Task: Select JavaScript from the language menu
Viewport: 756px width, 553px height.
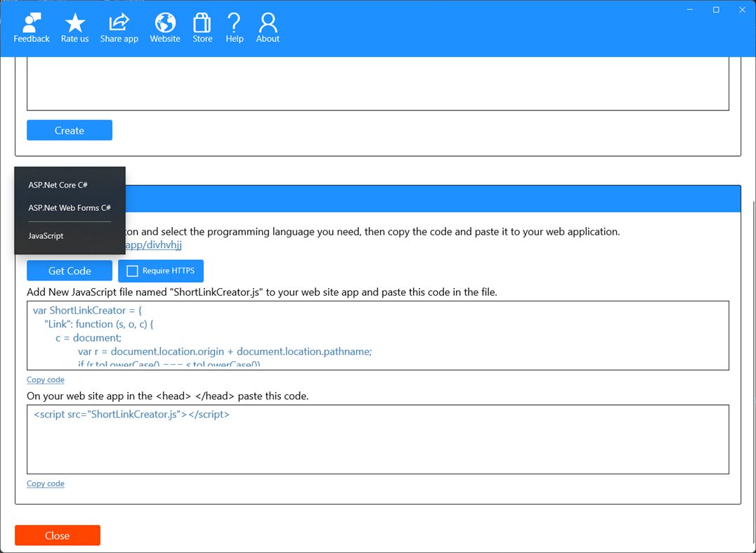Action: click(x=46, y=235)
